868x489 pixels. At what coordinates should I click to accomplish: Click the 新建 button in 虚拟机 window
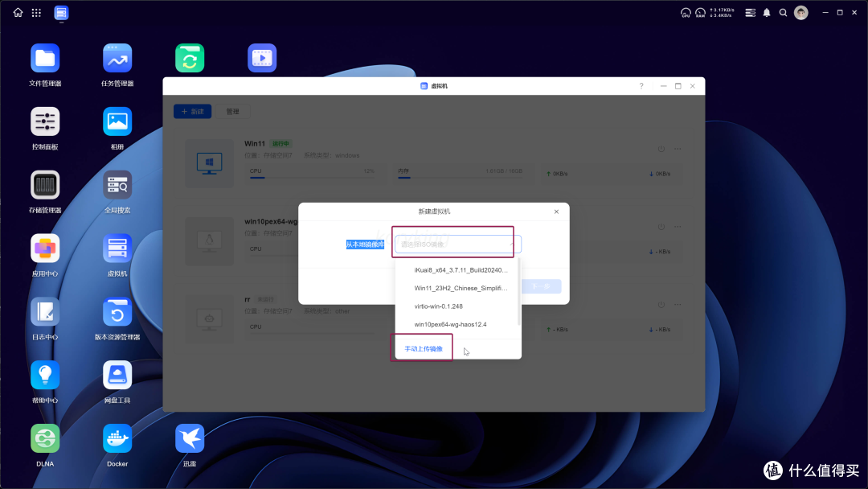point(193,111)
